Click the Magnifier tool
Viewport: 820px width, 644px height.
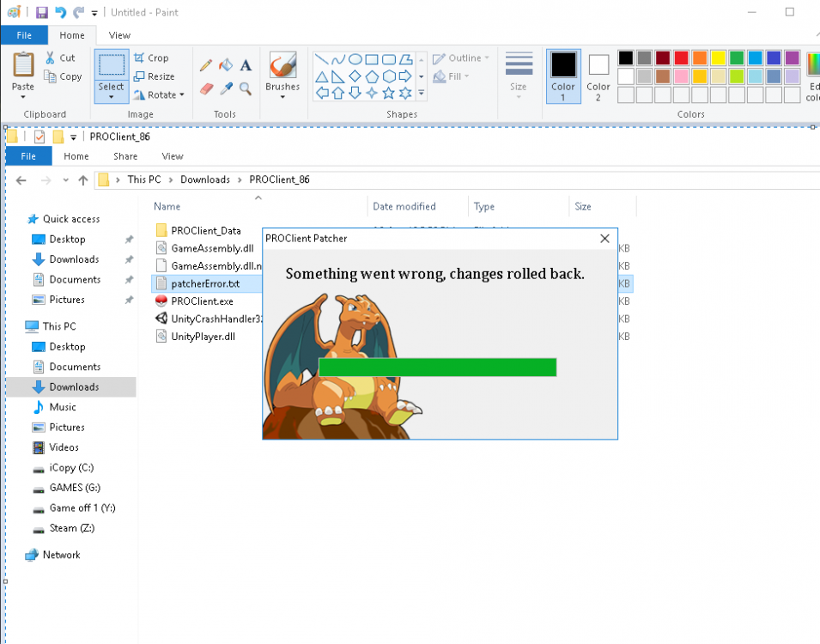(x=246, y=88)
